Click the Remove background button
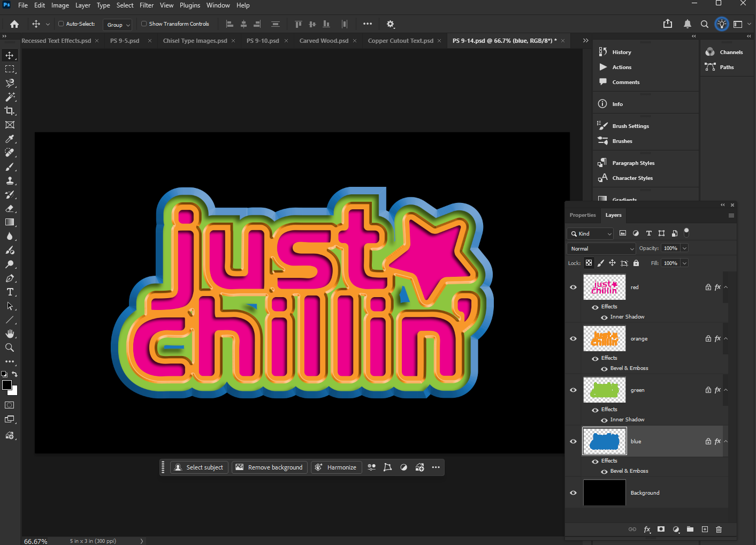The image size is (756, 545). pyautogui.click(x=269, y=467)
